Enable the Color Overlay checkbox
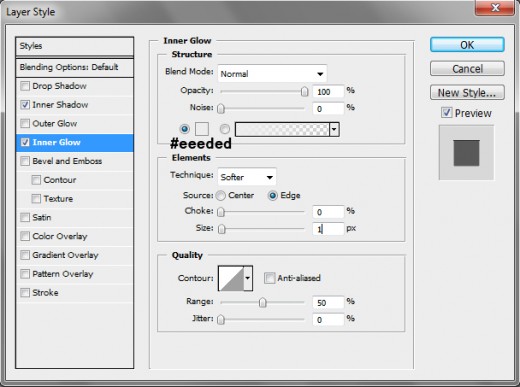 25,236
